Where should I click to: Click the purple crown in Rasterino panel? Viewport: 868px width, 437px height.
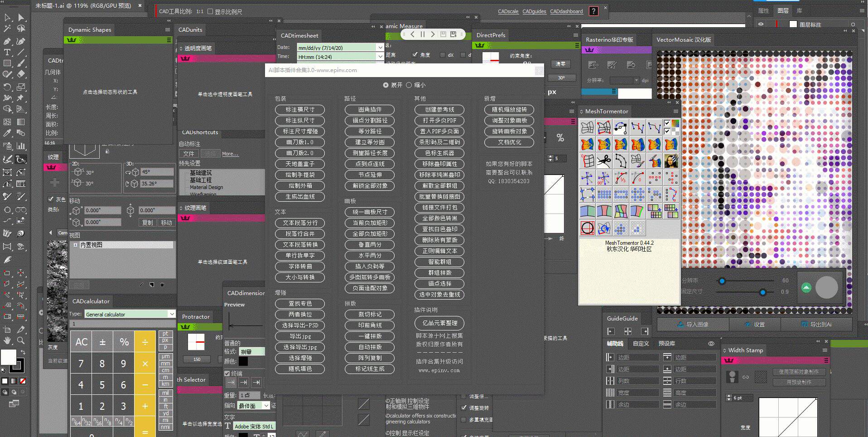click(x=589, y=50)
